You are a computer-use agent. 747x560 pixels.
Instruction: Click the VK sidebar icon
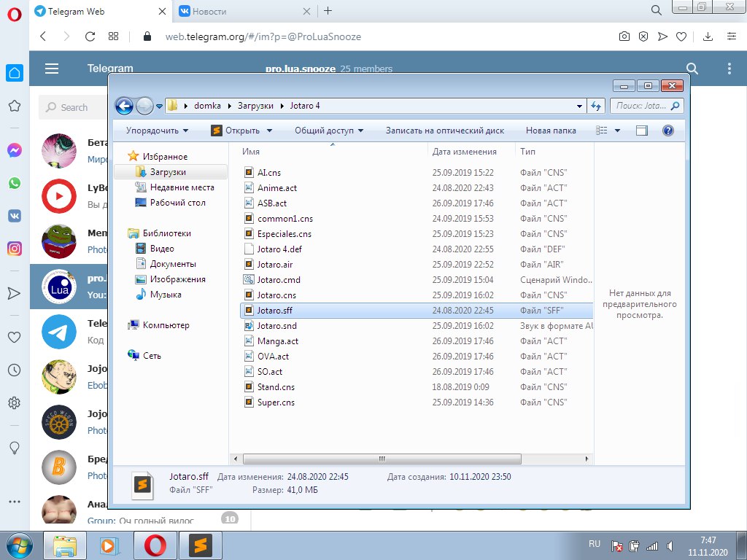pyautogui.click(x=14, y=216)
